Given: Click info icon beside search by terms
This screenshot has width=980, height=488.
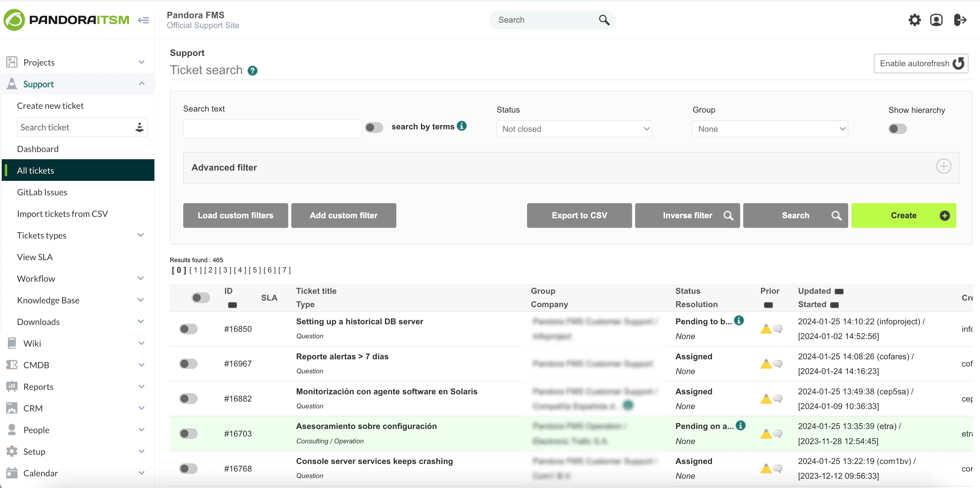Looking at the screenshot, I should (x=462, y=126).
